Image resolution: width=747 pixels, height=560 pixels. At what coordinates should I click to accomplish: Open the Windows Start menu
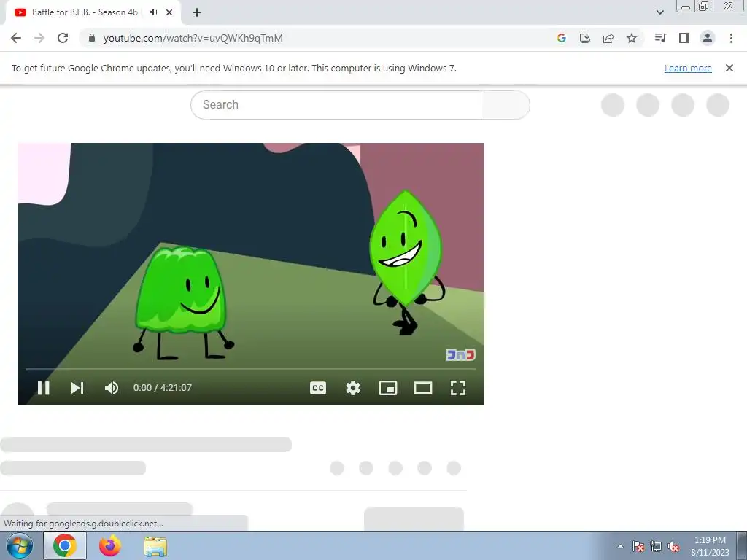pyautogui.click(x=20, y=545)
